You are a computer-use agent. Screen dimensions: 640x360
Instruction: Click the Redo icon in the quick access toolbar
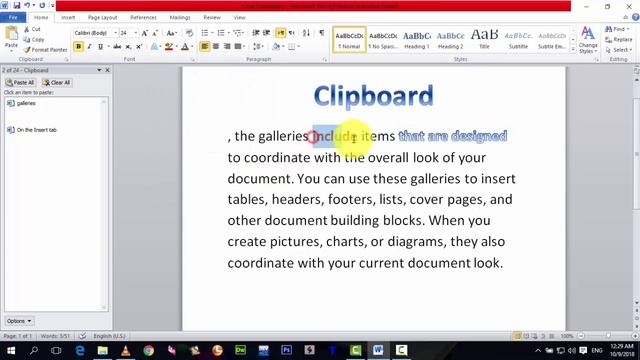coord(42,5)
